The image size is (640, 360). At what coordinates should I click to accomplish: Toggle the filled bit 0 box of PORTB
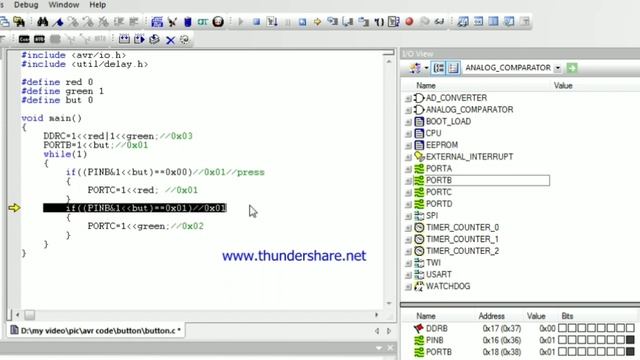pyautogui.click(x=630, y=351)
